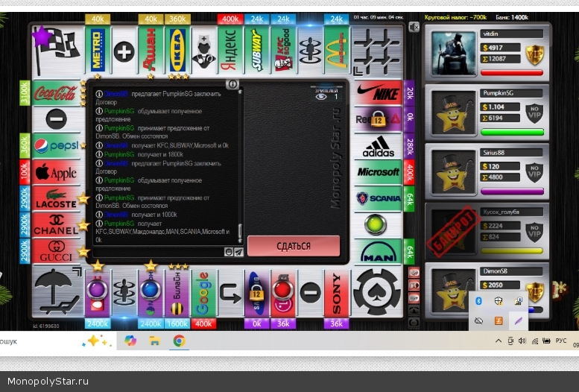
Task: Open the KFC property cell
Action: (283, 51)
